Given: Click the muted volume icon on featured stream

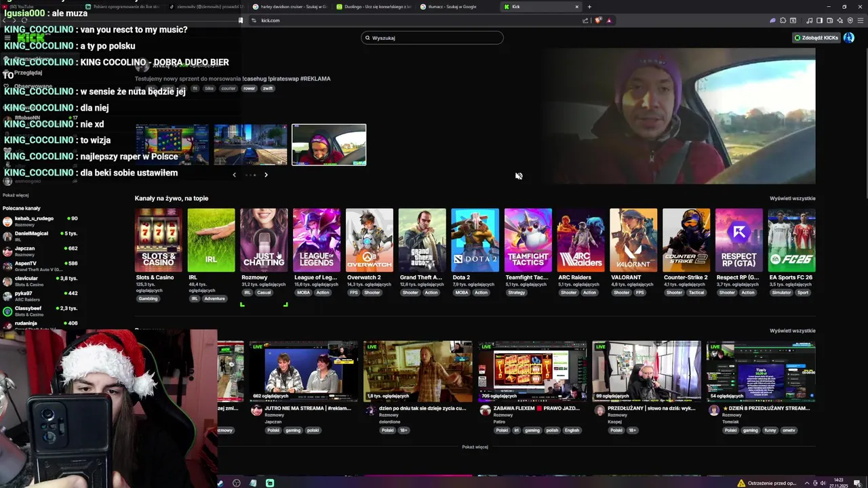Looking at the screenshot, I should [519, 176].
